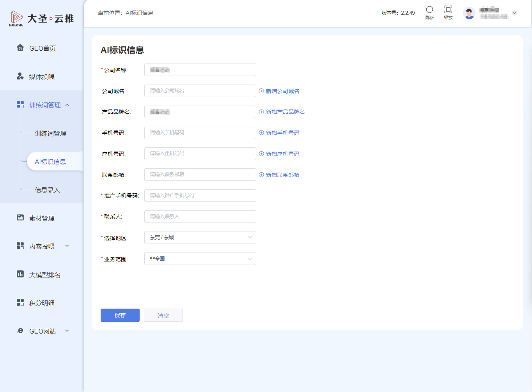Refresh the page with 刷新 icon
This screenshot has width=532, height=392.
(429, 10)
